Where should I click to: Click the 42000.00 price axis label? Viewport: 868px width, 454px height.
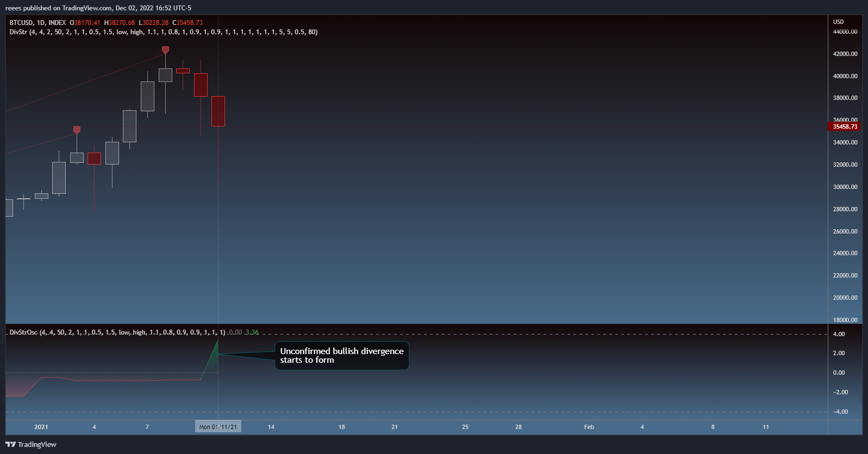(845, 54)
